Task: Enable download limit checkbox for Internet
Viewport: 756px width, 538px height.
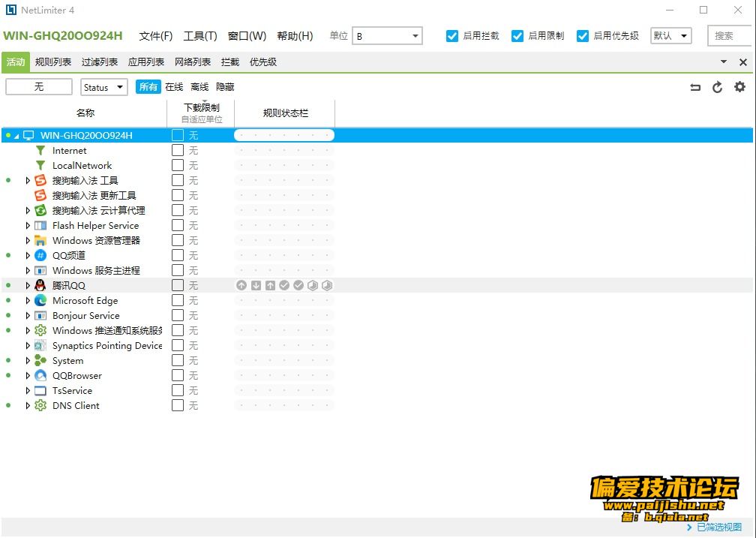Action: tap(178, 151)
